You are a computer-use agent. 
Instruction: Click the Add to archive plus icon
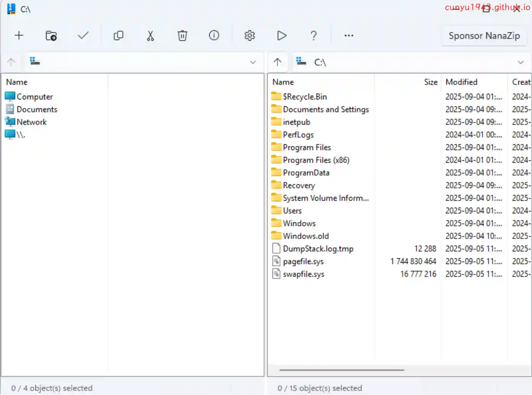pyautogui.click(x=19, y=35)
